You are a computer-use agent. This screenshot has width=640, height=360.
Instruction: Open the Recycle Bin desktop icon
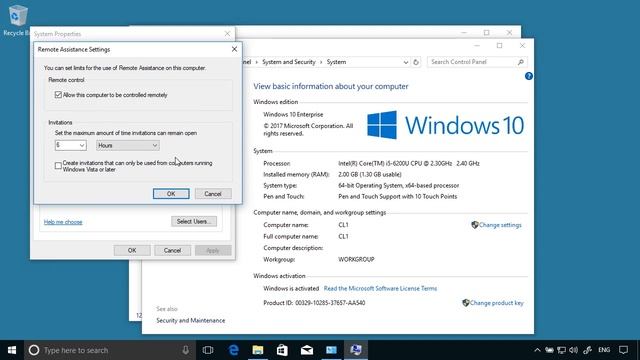point(17,20)
